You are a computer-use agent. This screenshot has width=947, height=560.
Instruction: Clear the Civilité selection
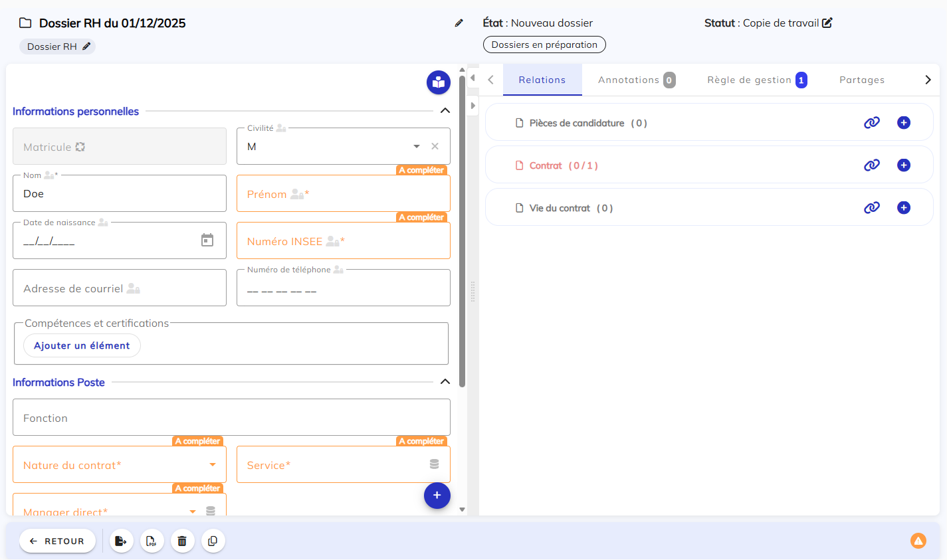(x=435, y=146)
